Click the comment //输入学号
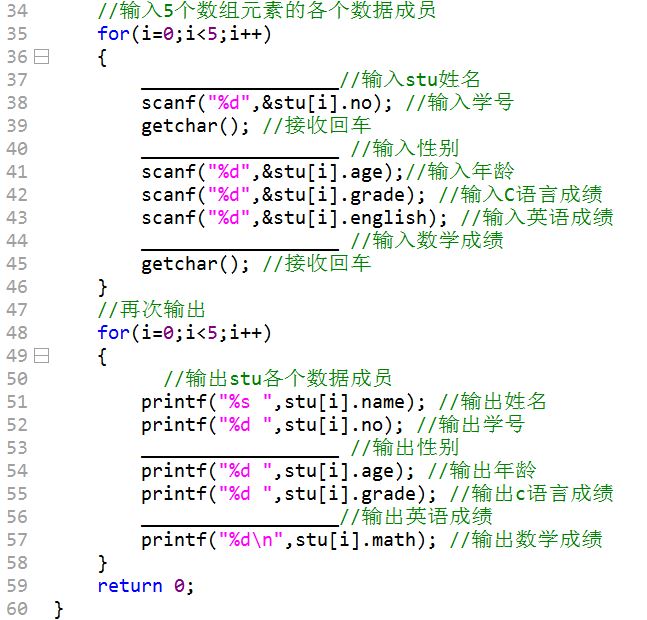Viewport: 647px width, 620px height. (460, 103)
